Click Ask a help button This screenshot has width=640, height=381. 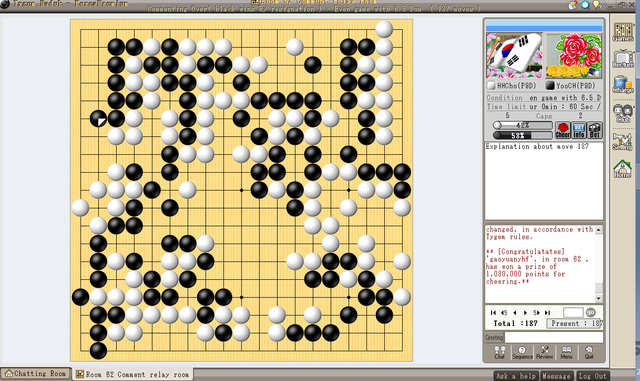pos(516,376)
